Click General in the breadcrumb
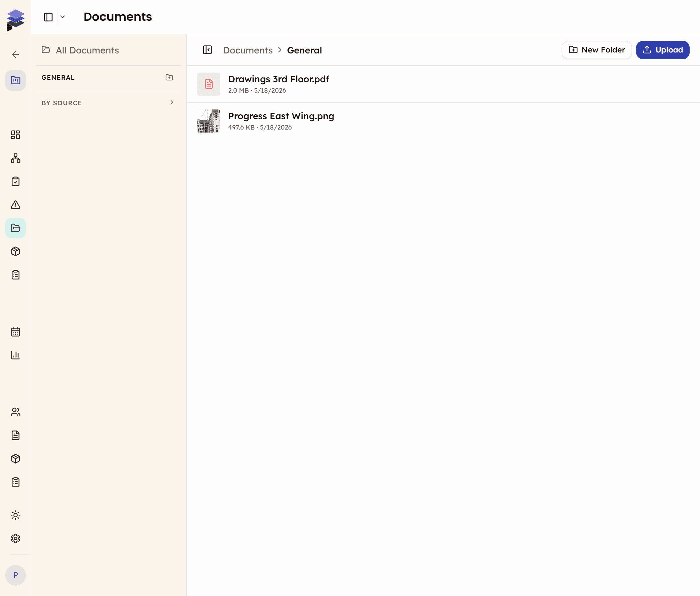 (304, 50)
